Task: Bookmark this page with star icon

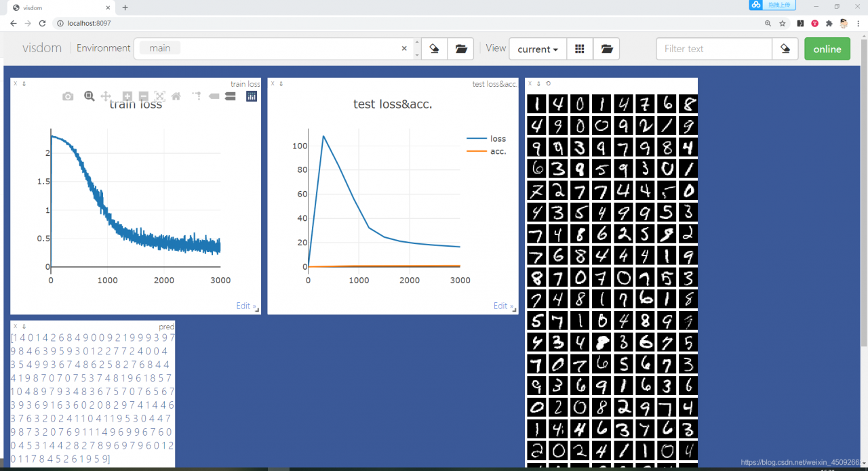Action: [x=782, y=23]
